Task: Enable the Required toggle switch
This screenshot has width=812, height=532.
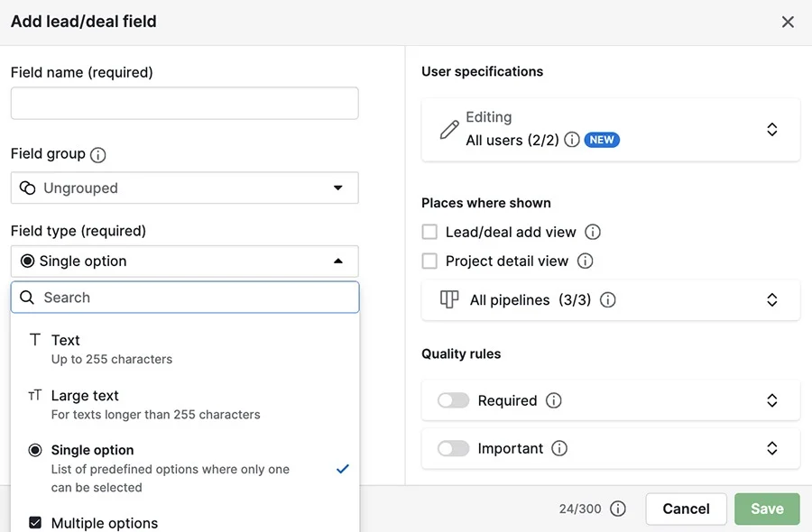Action: tap(453, 400)
